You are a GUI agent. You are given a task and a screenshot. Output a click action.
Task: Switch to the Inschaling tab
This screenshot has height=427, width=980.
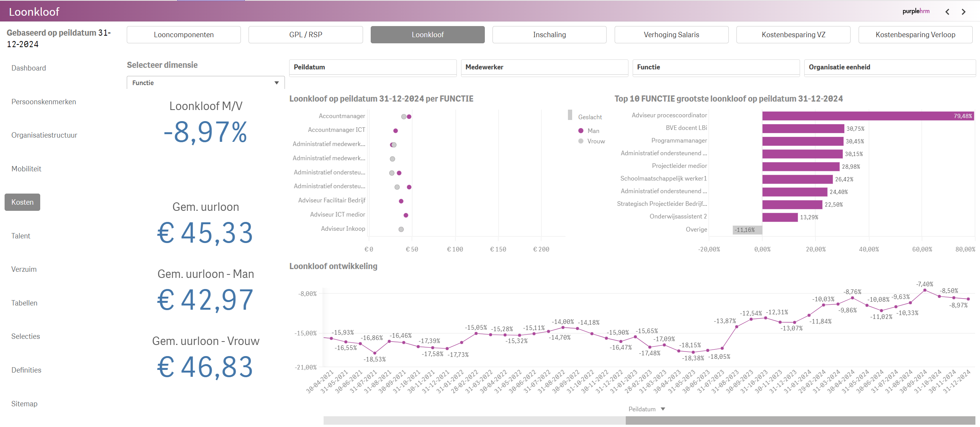[x=549, y=35]
